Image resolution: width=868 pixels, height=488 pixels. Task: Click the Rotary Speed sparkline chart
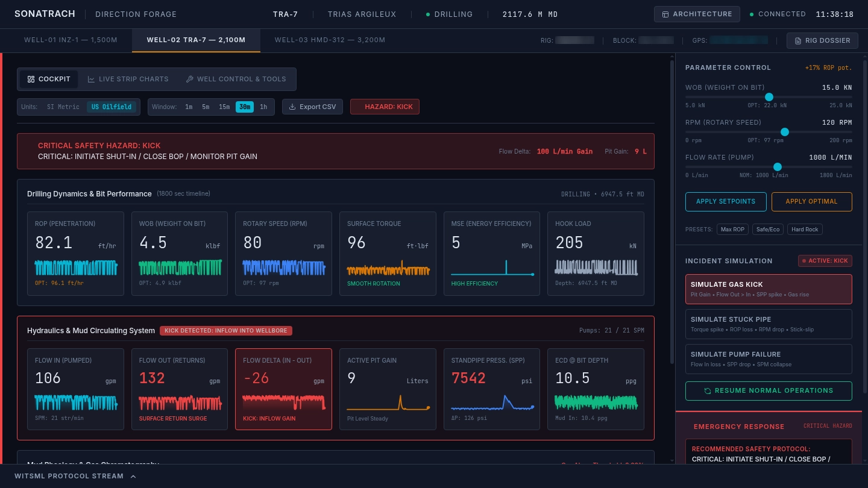click(x=284, y=267)
